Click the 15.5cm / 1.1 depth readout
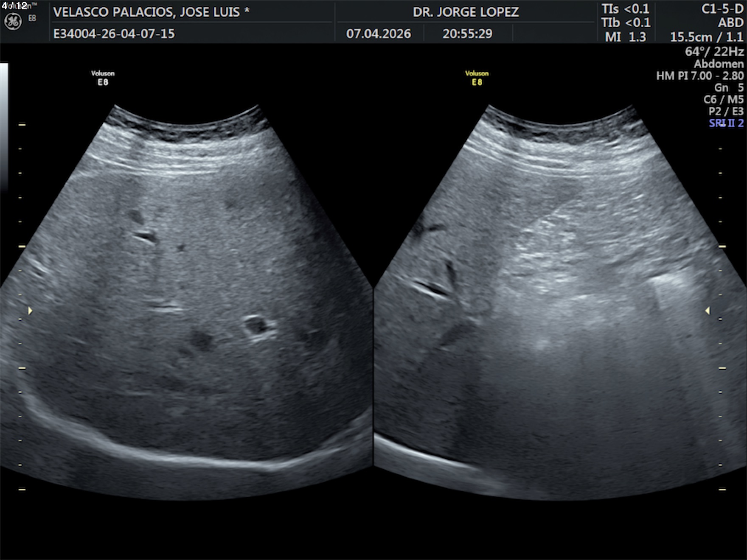Image resolution: width=747 pixels, height=560 pixels. [x=706, y=37]
